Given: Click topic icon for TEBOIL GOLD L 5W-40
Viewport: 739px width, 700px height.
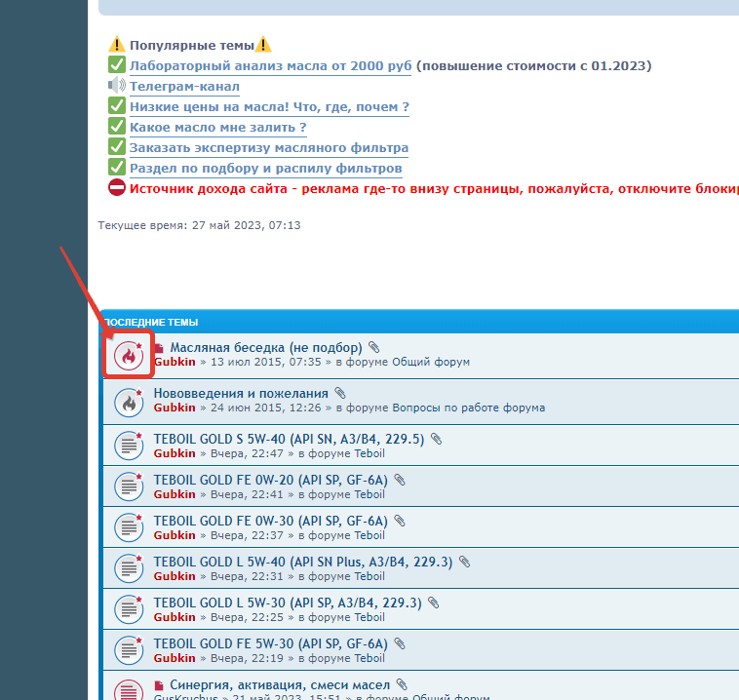Looking at the screenshot, I should 129,568.
